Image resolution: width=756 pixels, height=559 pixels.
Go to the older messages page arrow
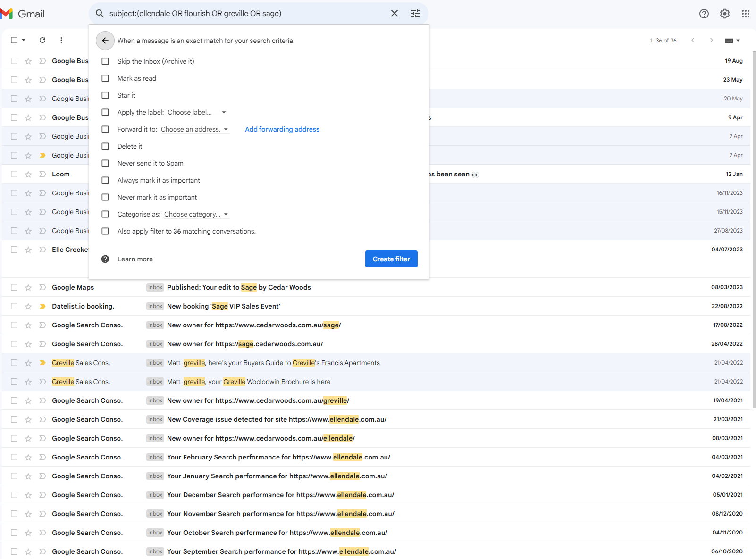tap(711, 40)
